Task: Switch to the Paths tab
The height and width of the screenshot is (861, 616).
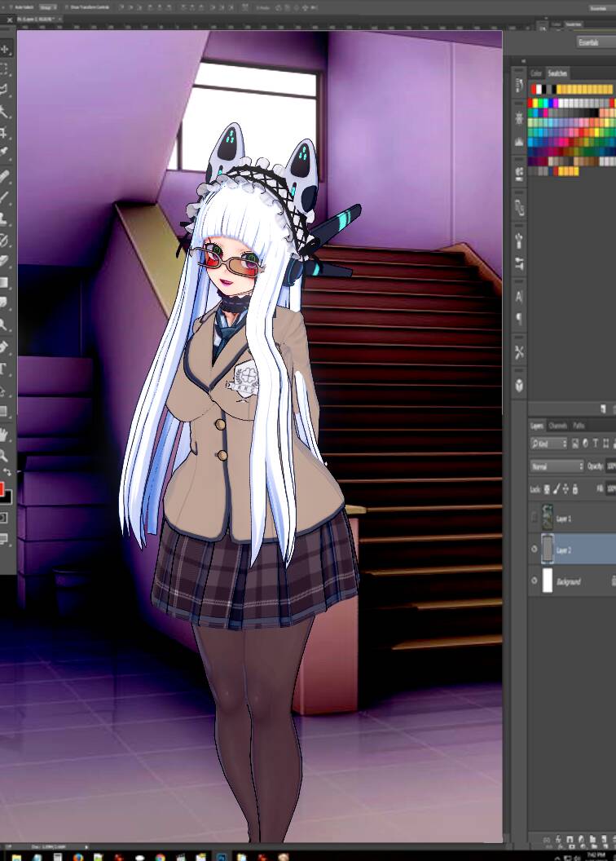Action: pos(579,426)
